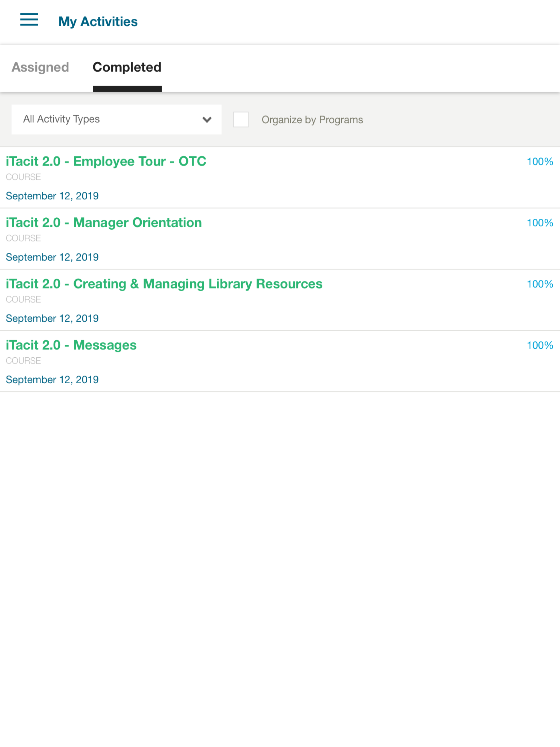
Task: Click 100% score of Employee Tour course
Action: [540, 162]
